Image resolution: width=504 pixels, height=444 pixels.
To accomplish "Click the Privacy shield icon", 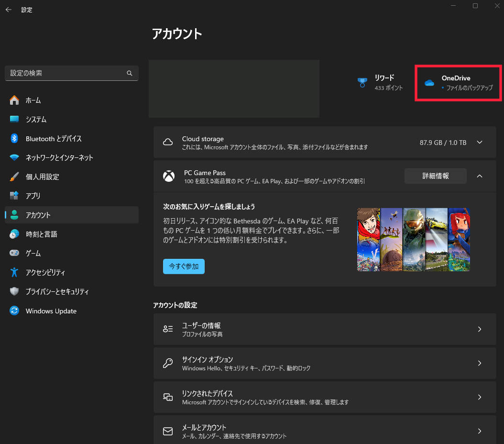I will point(14,291).
